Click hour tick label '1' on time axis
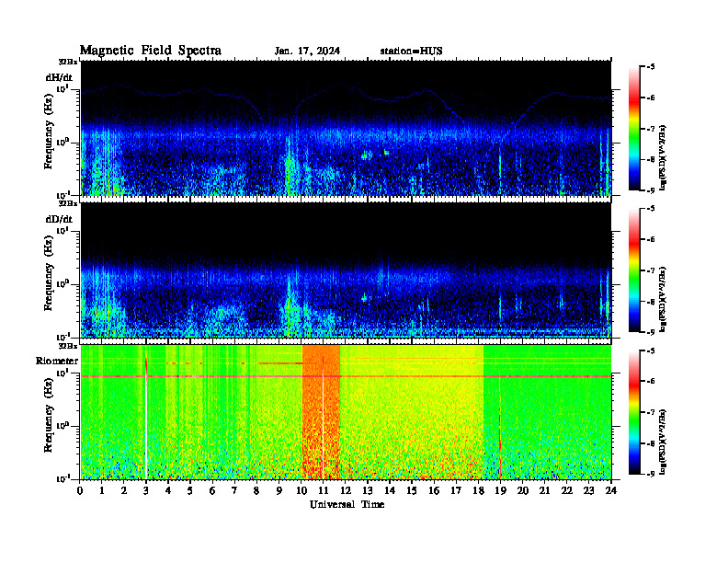This screenshot has width=728, height=563. (x=102, y=490)
